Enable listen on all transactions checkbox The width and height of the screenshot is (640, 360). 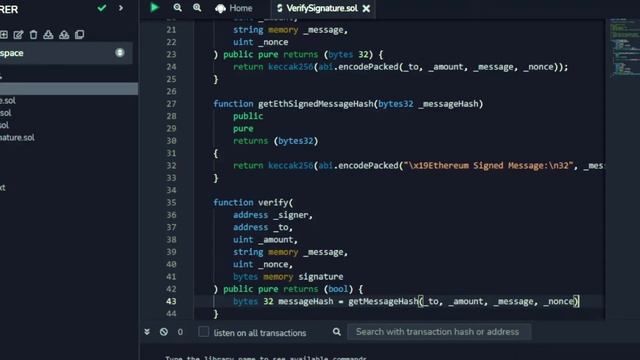[203, 332]
